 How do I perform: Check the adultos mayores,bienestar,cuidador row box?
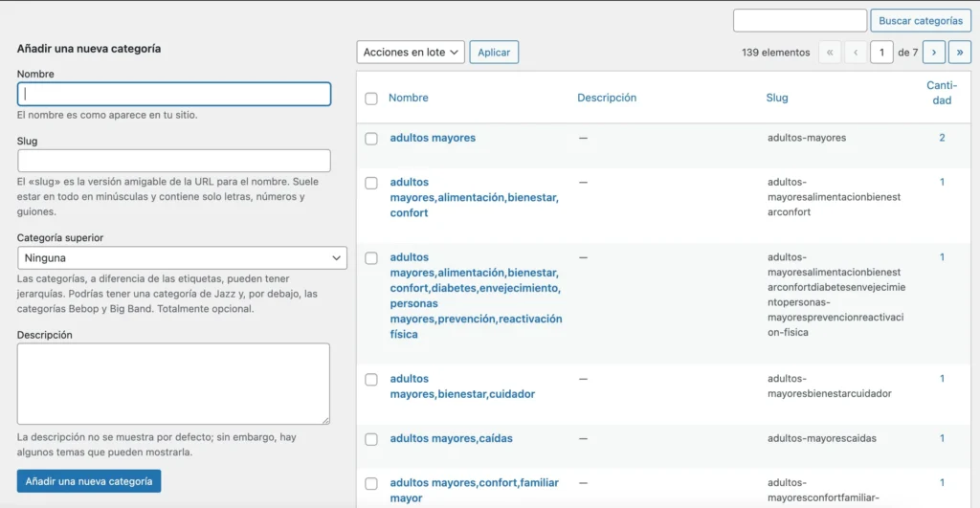[371, 379]
